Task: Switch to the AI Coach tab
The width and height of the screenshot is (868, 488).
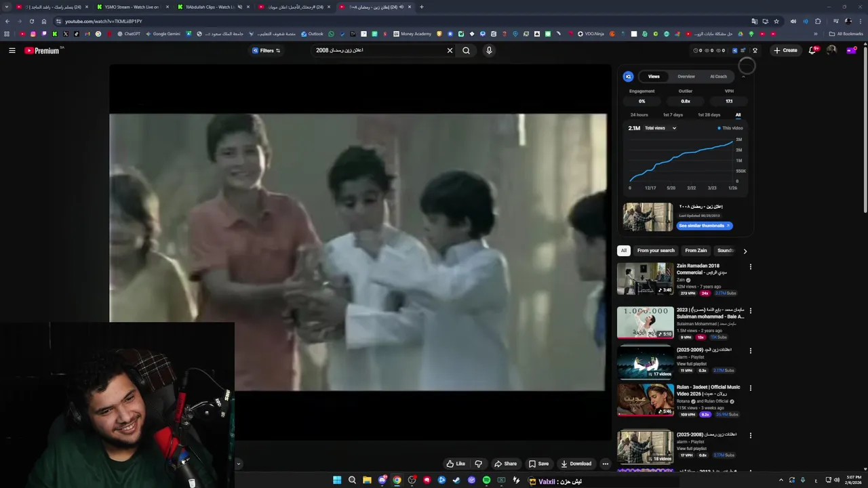Action: coord(718,77)
